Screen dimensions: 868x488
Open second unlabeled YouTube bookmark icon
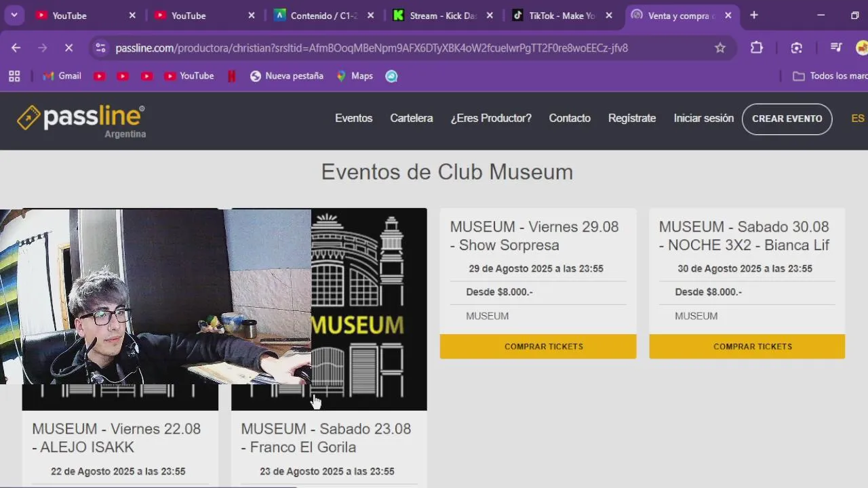[x=123, y=76]
